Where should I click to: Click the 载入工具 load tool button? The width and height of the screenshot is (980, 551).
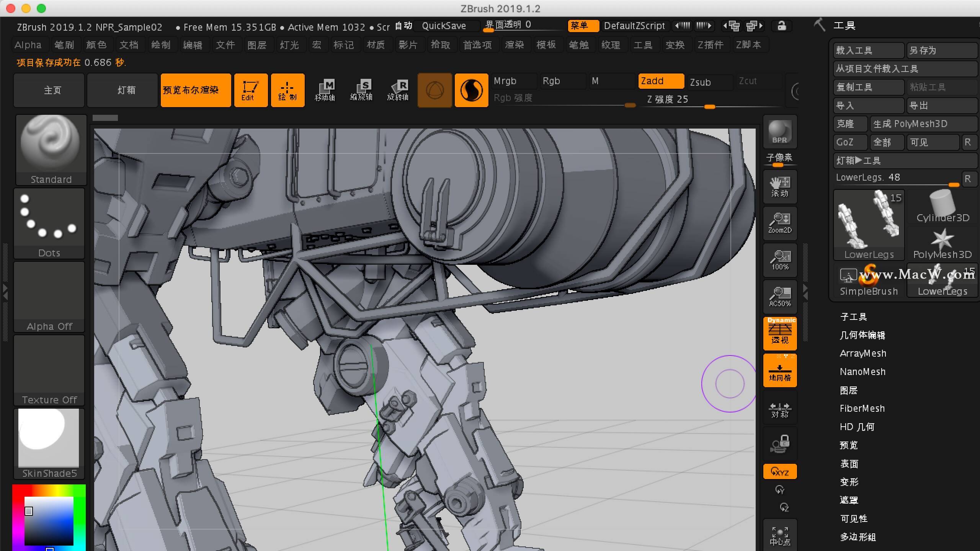coord(868,51)
